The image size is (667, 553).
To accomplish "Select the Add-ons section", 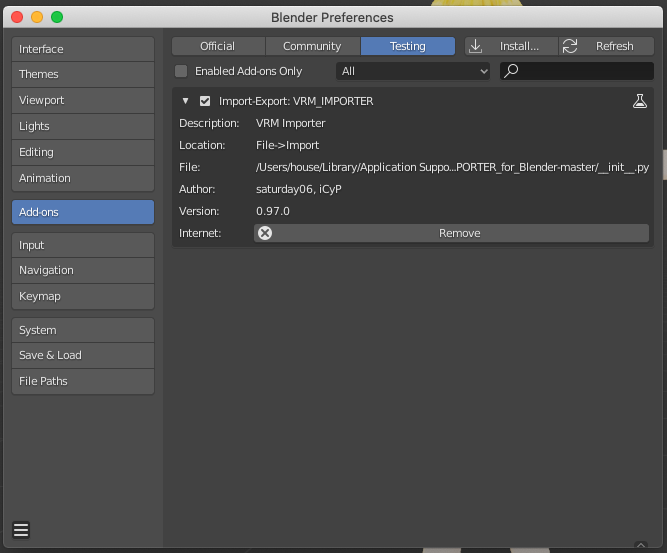I will point(83,212).
